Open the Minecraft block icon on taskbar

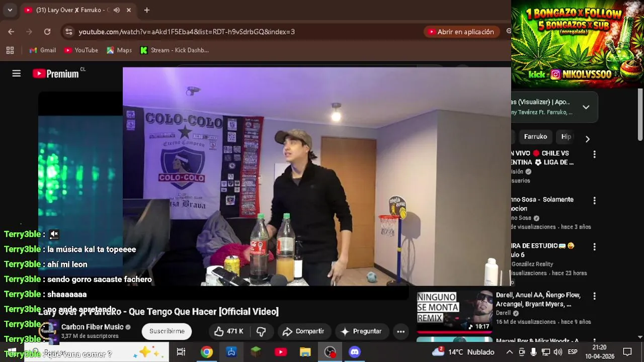(x=256, y=352)
